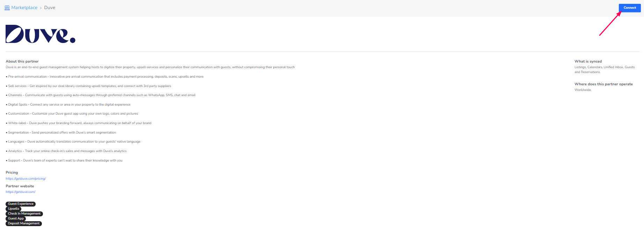Click the Duve logo image
The image size is (644, 238).
pyautogui.click(x=40, y=34)
